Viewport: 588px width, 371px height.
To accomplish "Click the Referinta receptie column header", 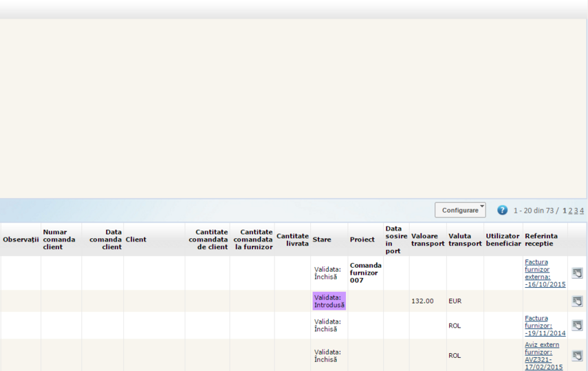I will [x=541, y=240].
